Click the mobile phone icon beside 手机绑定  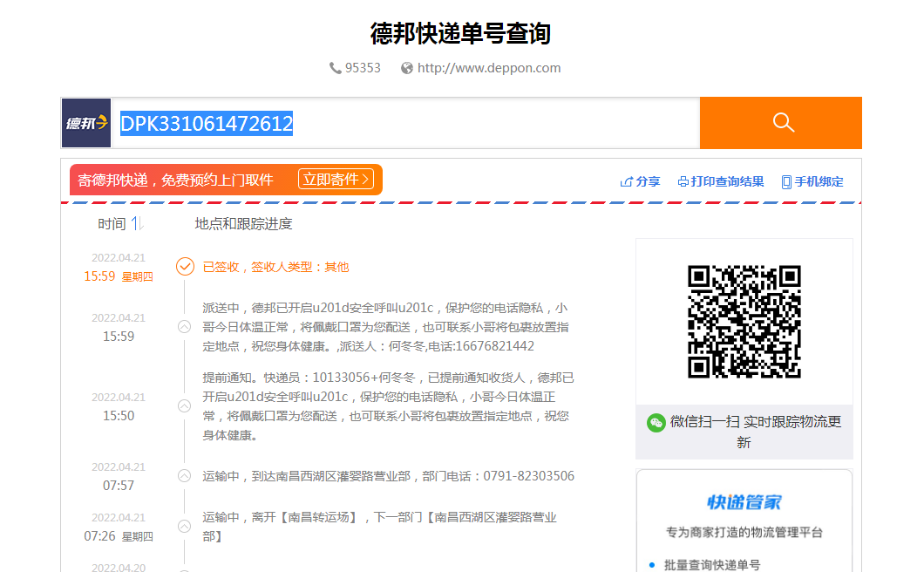pos(786,182)
